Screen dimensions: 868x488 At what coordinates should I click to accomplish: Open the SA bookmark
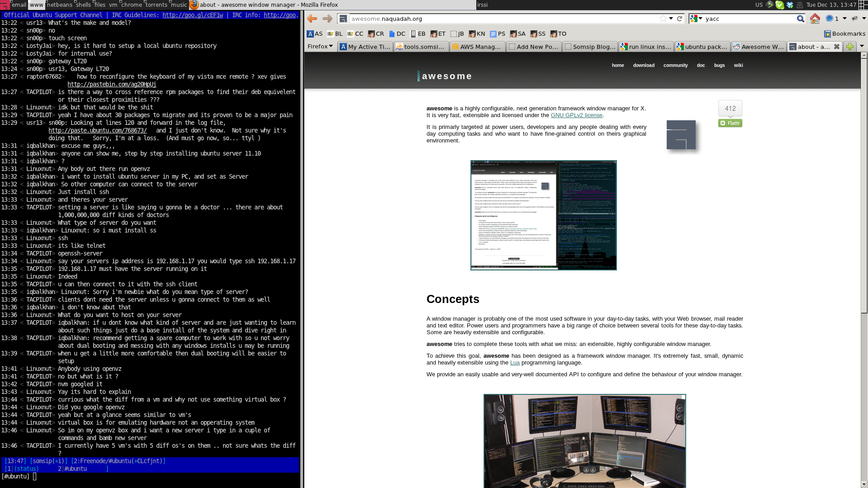[518, 34]
